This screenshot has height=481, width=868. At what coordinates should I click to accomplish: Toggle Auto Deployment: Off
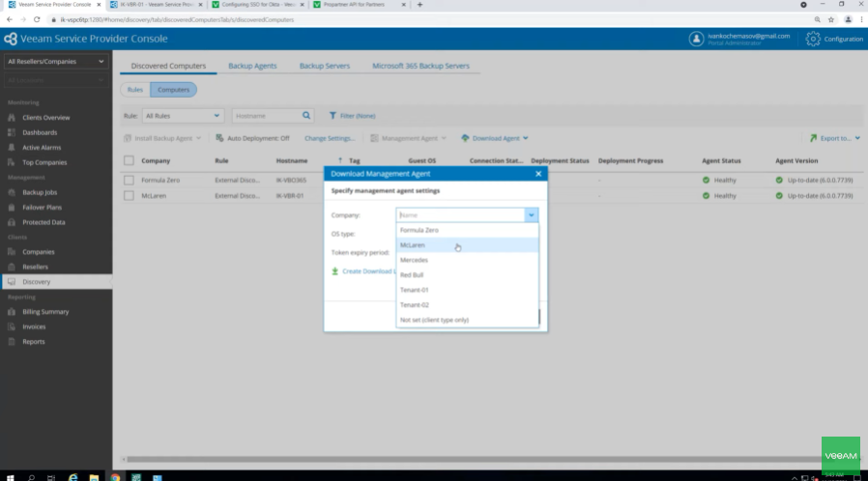252,138
